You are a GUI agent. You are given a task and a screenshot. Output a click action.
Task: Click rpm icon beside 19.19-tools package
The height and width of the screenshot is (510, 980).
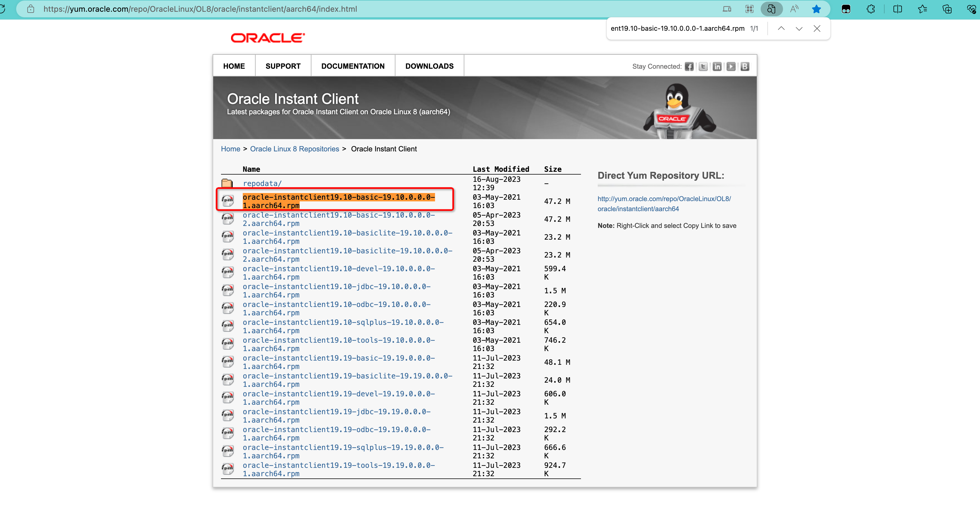coord(227,469)
